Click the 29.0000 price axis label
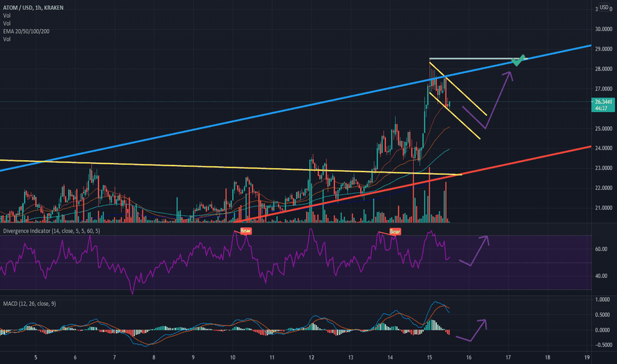The image size is (617, 364). click(604, 49)
